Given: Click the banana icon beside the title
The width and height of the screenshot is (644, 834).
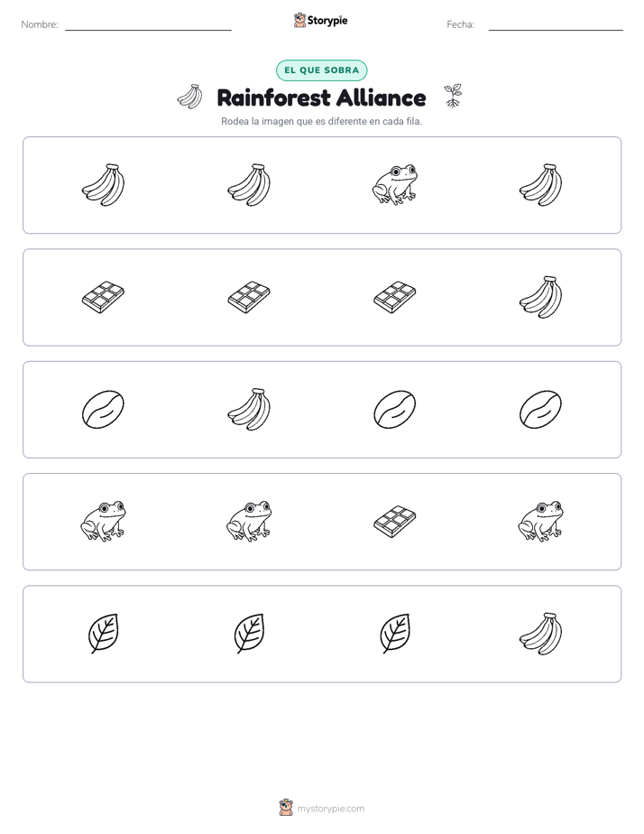Looking at the screenshot, I should [190, 97].
